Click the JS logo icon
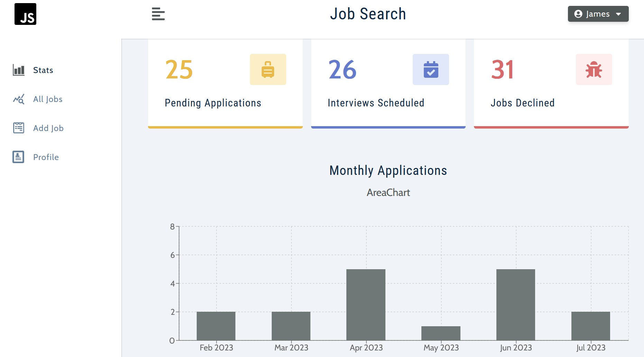This screenshot has height=357, width=644. 25,14
